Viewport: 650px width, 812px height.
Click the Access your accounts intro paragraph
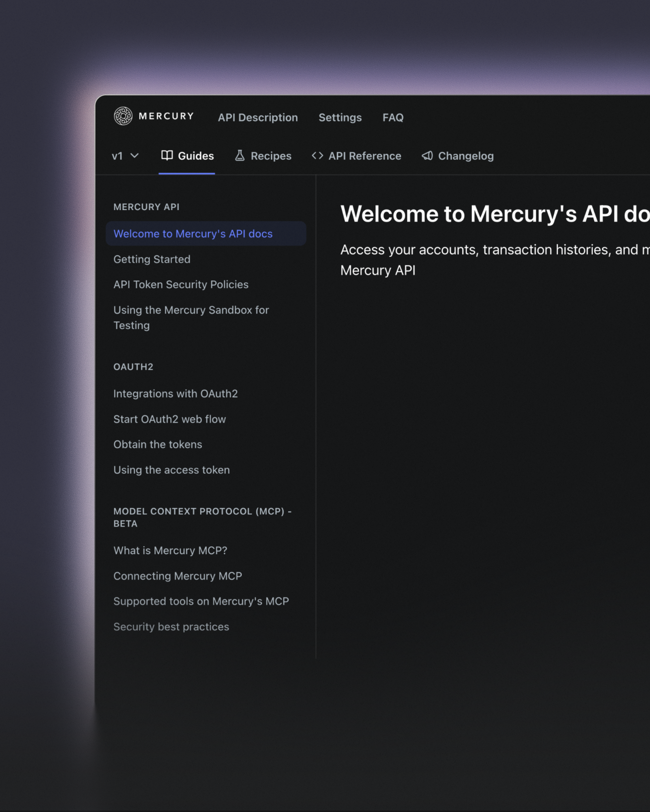pos(495,260)
